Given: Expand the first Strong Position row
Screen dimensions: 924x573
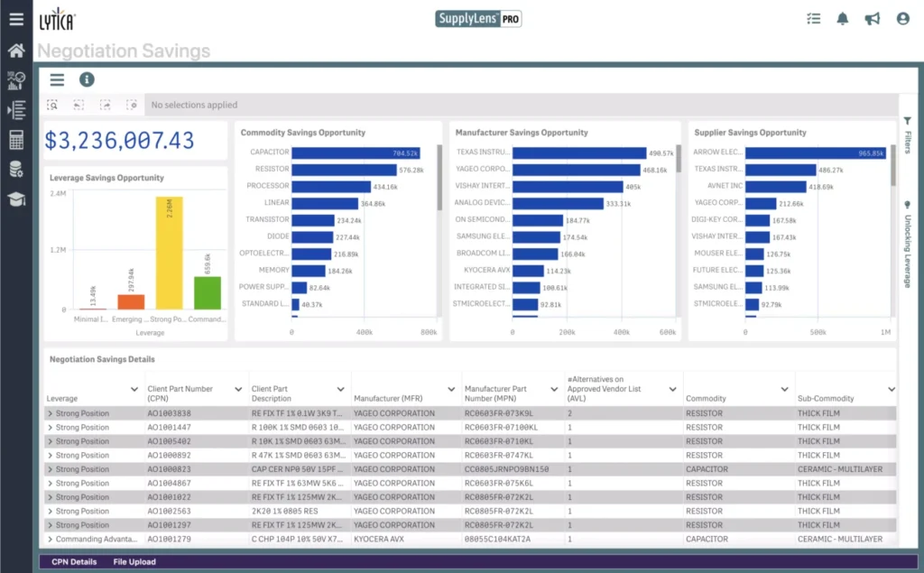Looking at the screenshot, I should pos(51,413).
